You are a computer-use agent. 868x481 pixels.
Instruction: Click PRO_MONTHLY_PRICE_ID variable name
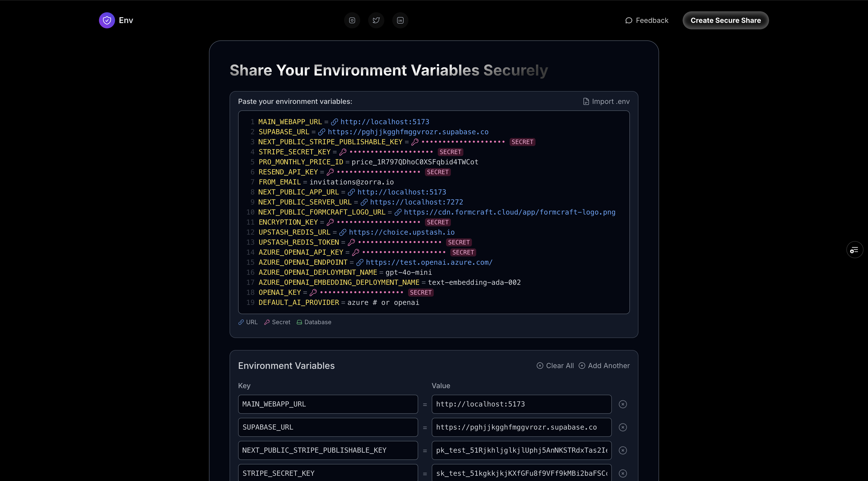tap(301, 162)
